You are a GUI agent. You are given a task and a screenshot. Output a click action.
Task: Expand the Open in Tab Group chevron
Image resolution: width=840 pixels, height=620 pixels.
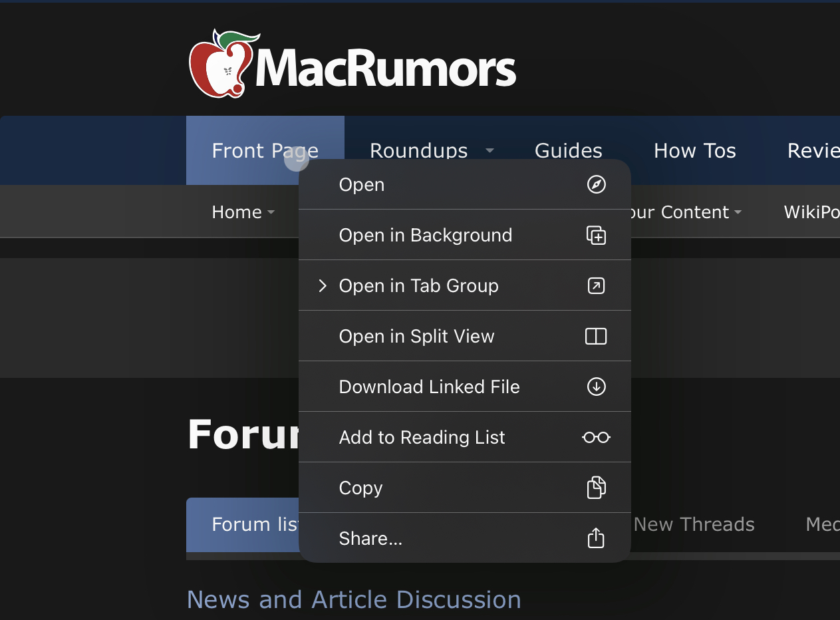coord(323,285)
